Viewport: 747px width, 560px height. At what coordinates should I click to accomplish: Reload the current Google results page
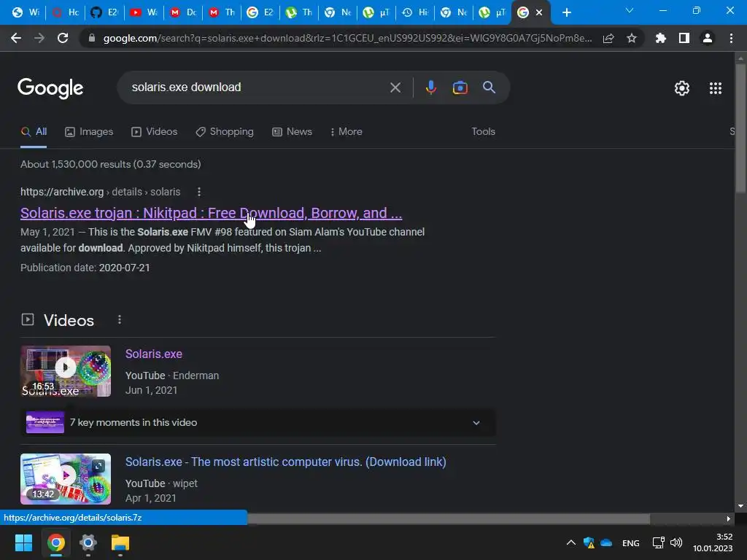63,38
